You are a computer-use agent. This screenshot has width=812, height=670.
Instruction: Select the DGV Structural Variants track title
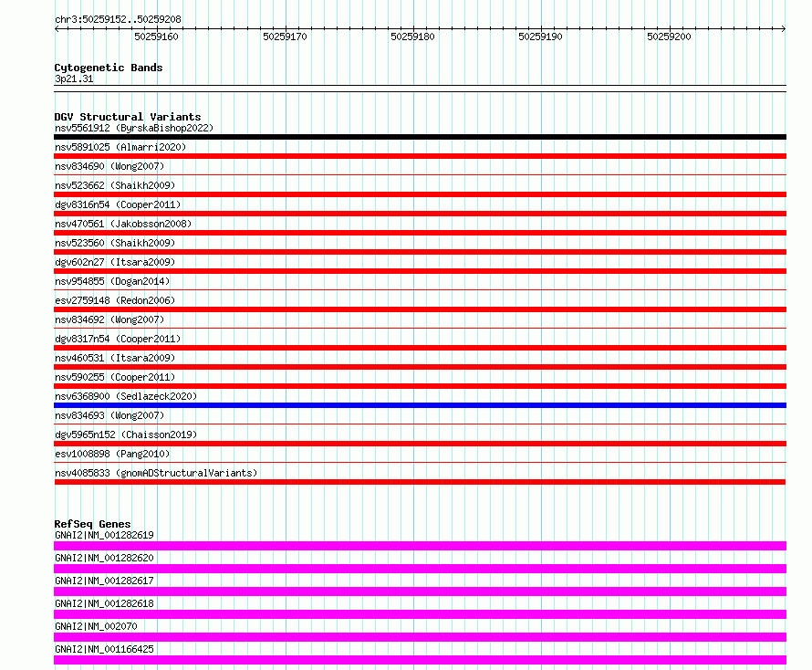(x=128, y=117)
